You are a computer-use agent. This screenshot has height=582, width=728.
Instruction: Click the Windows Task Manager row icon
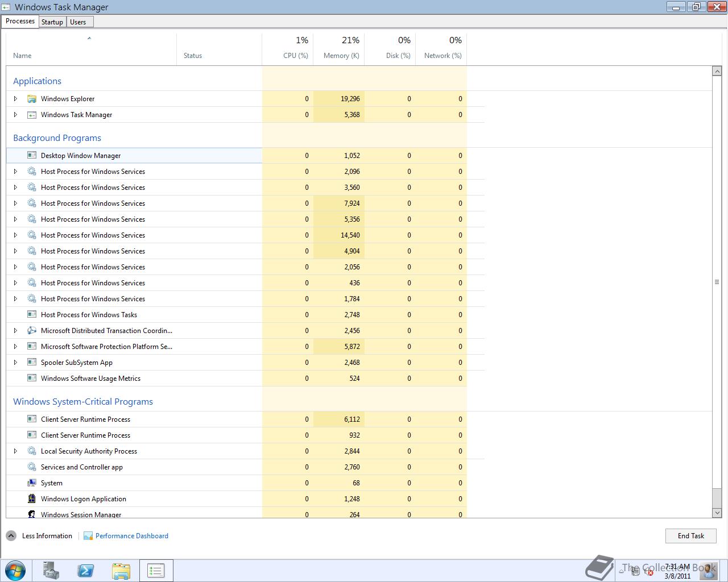[x=32, y=115]
